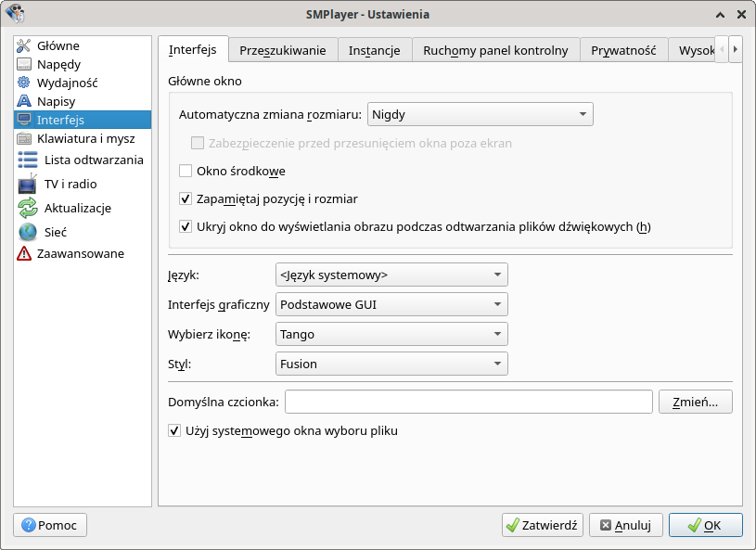
Task: Expand the Styl Fusion dropdown
Action: point(391,364)
